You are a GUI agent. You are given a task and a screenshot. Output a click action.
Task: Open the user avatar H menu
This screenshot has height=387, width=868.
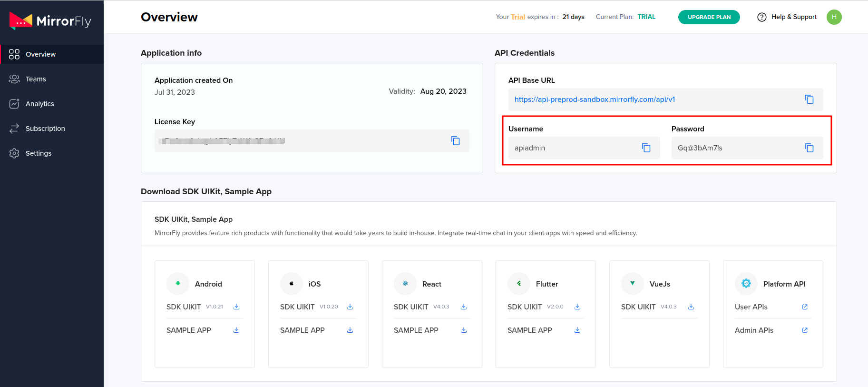coord(834,17)
